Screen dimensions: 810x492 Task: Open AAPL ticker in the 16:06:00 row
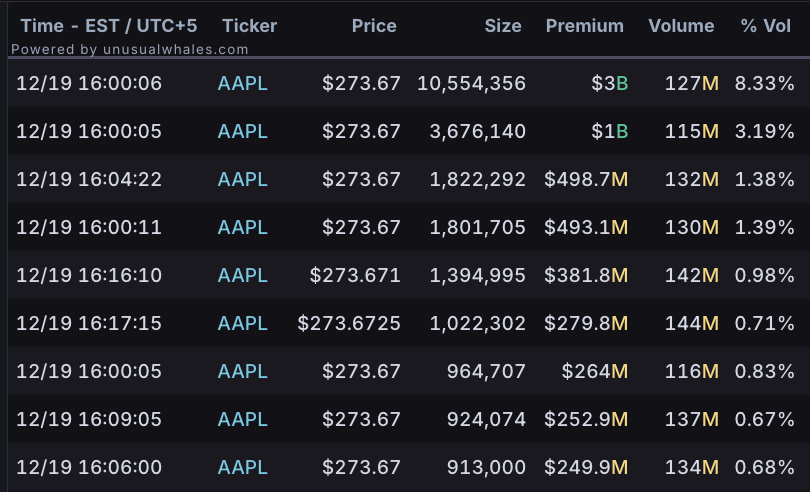tap(242, 467)
